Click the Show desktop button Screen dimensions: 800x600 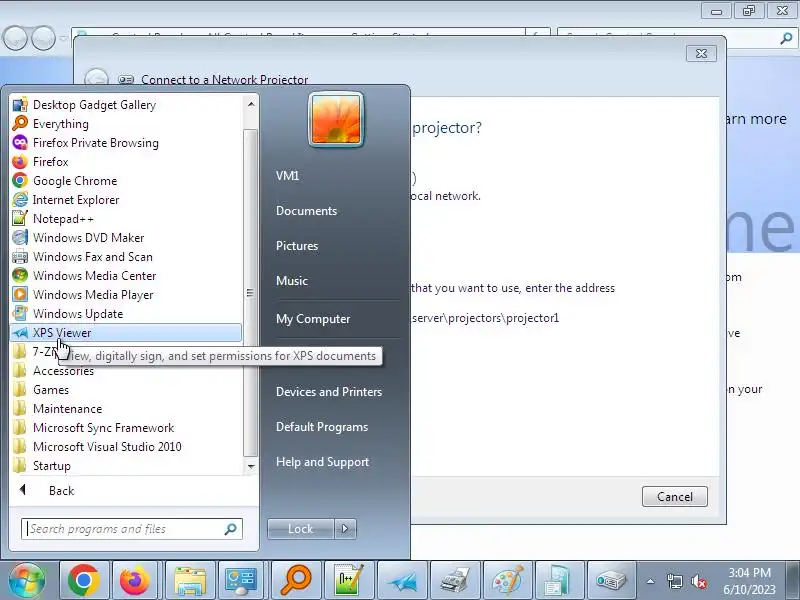point(793,581)
